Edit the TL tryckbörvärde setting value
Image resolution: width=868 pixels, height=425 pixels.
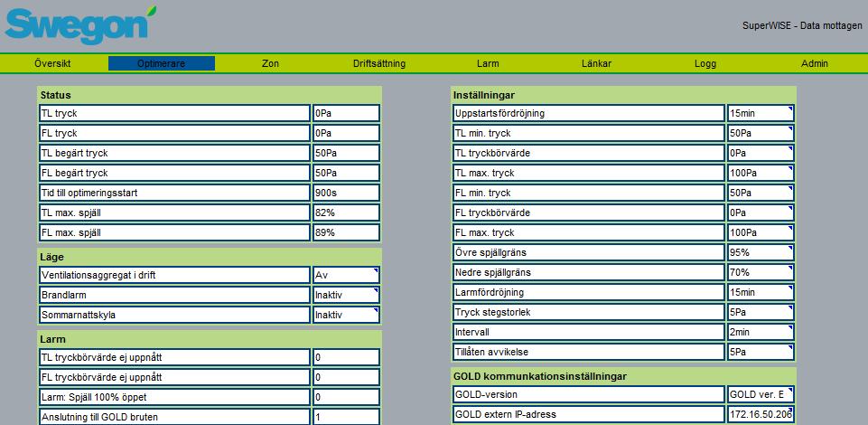point(761,153)
